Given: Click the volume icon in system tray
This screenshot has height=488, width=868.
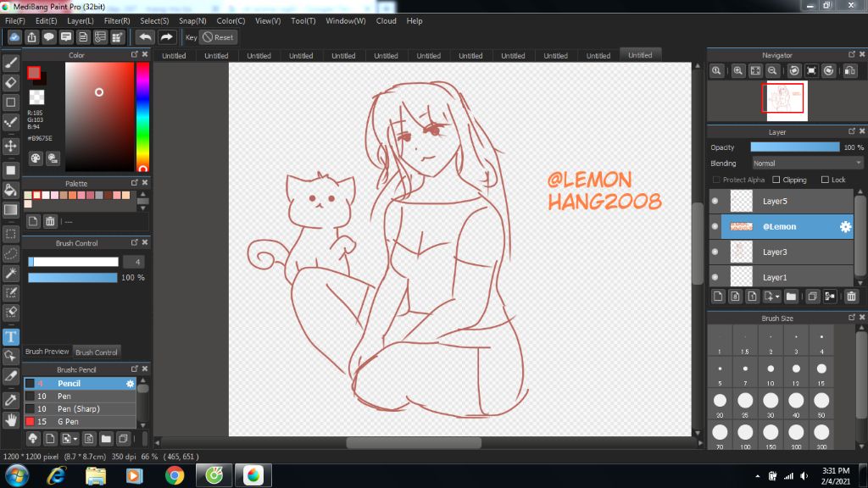Looking at the screenshot, I should [x=804, y=476].
